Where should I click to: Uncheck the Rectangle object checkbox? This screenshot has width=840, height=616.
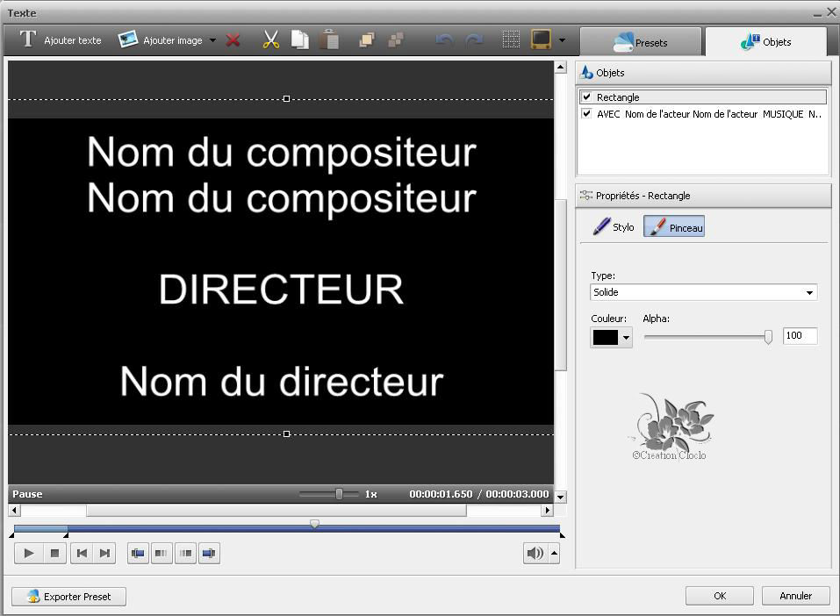[x=586, y=97]
